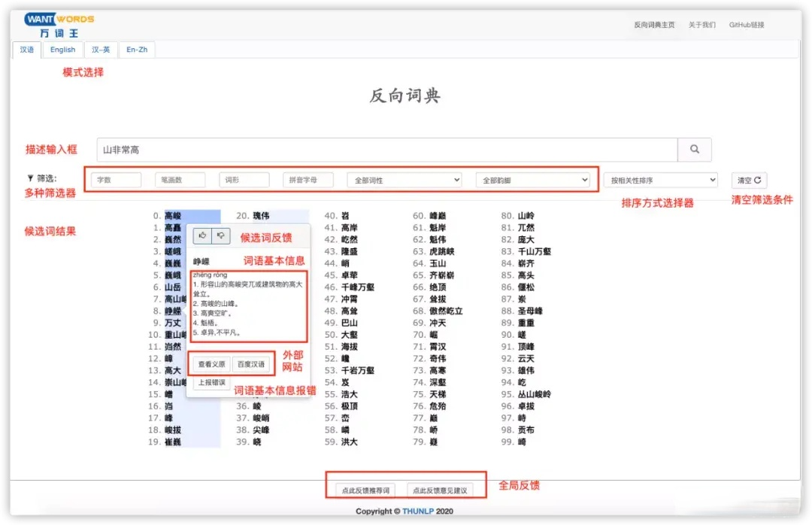Click the 点此反馈推荐词 button
This screenshot has height=525, width=812.
click(365, 490)
